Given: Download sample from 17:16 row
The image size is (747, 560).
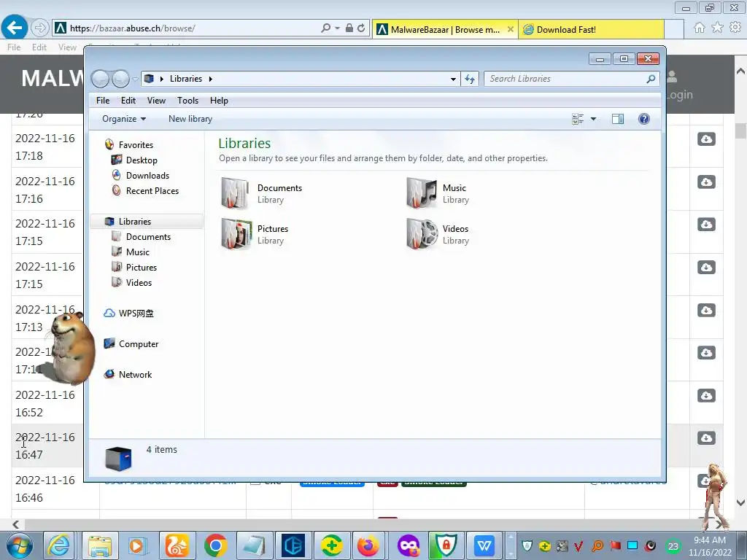Looking at the screenshot, I should click(706, 182).
